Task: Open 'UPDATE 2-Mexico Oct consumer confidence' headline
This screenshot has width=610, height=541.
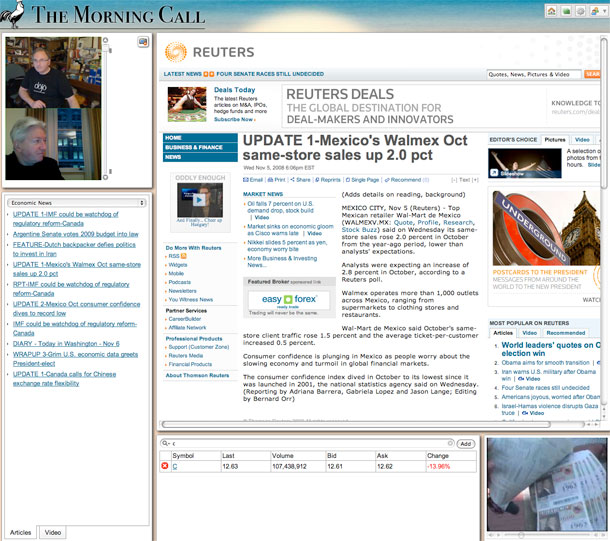Action: [76, 309]
